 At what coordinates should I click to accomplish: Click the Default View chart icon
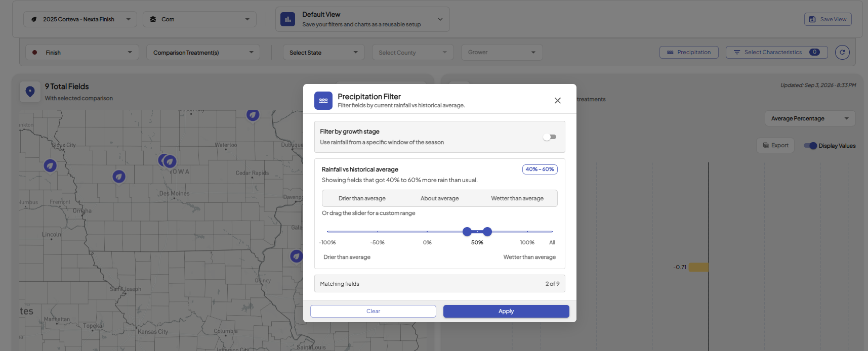287,19
